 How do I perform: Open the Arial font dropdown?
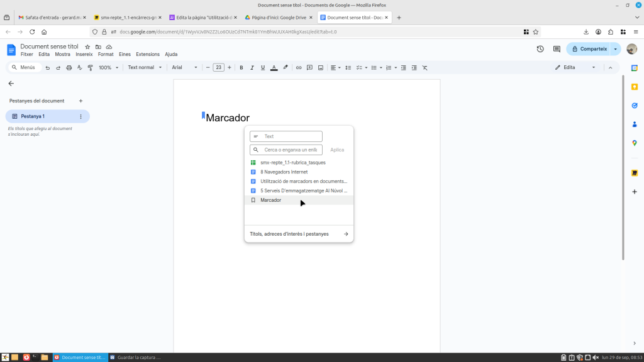(185, 67)
